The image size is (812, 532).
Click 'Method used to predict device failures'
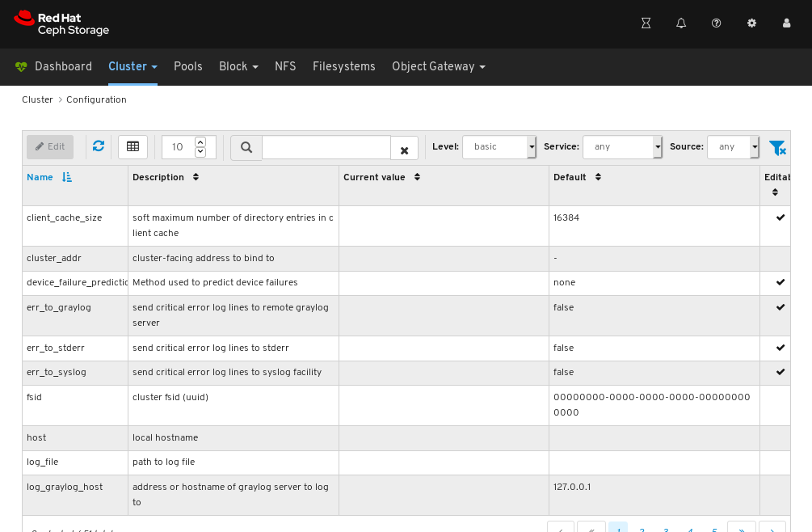(x=215, y=282)
